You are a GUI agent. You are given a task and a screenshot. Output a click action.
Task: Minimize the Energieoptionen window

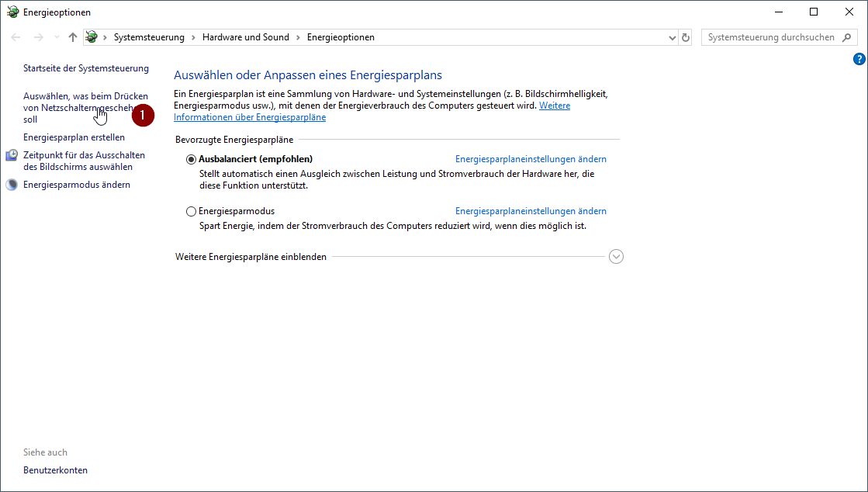pyautogui.click(x=778, y=12)
